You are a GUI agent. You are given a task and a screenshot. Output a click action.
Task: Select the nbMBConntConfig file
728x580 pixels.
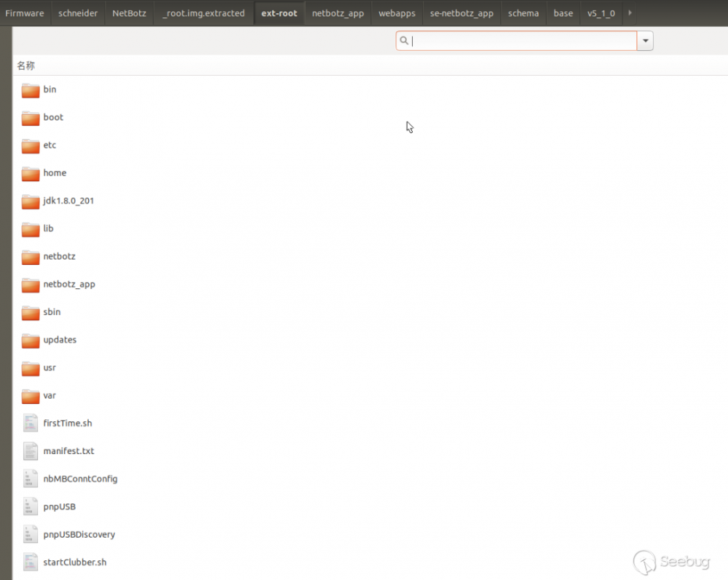pos(30,478)
